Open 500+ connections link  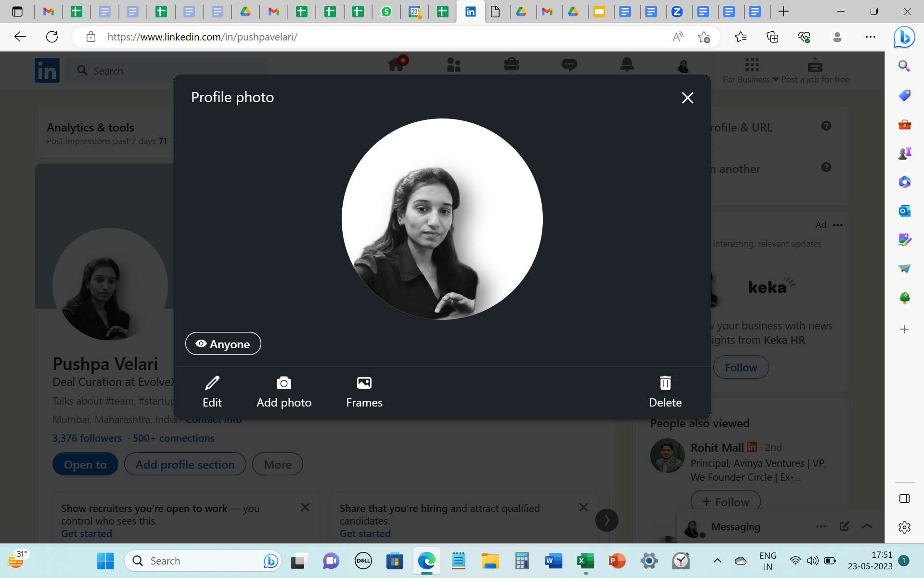tap(173, 438)
